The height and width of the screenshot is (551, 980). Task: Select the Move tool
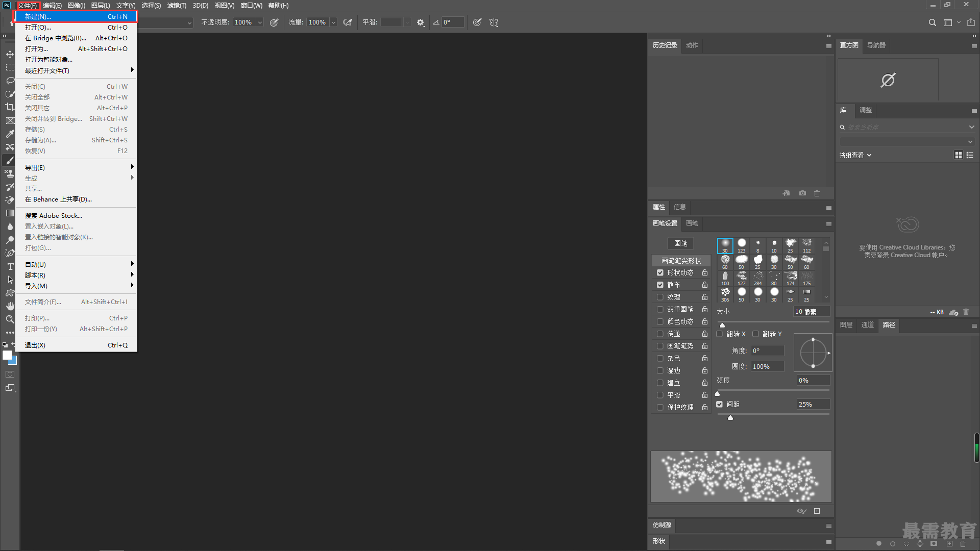[10, 54]
